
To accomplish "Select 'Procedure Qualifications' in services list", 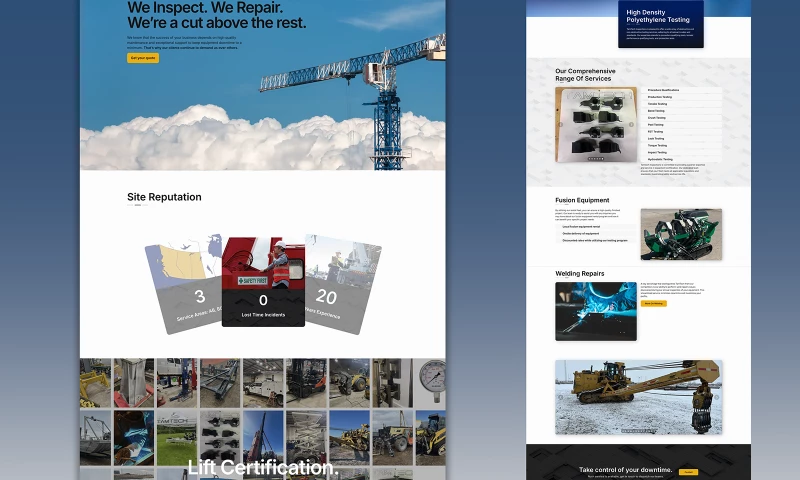I will (x=681, y=90).
